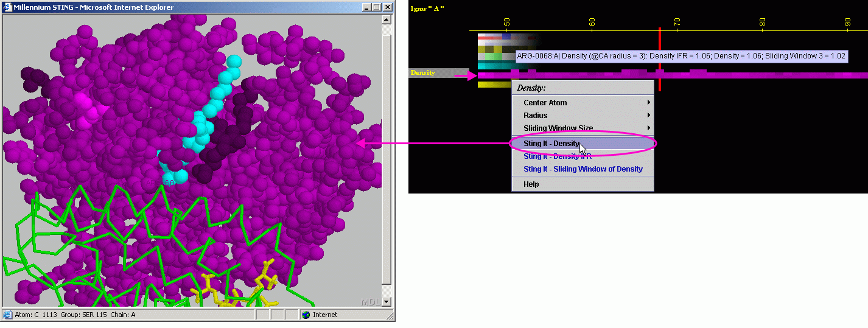Open the Sliding Window Size submenu

(583, 128)
